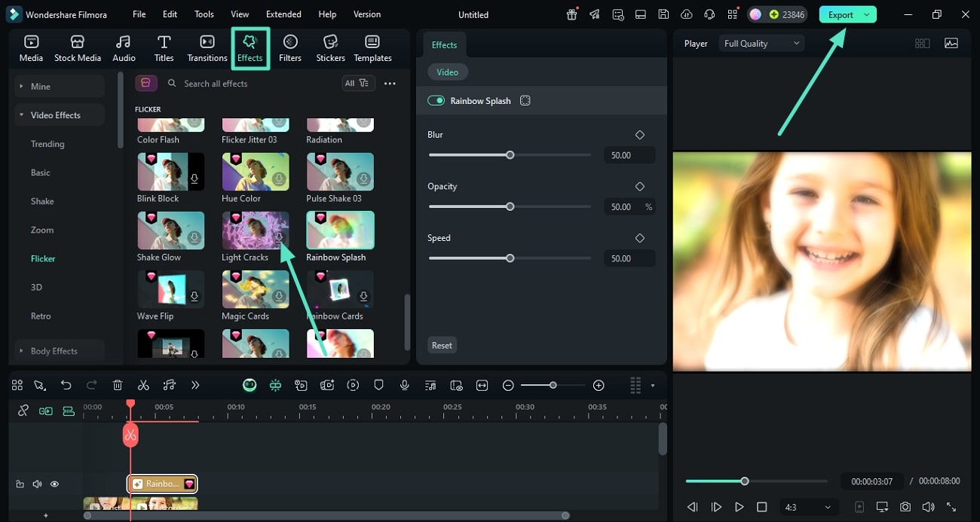Open the All filter dropdown

pos(357,84)
